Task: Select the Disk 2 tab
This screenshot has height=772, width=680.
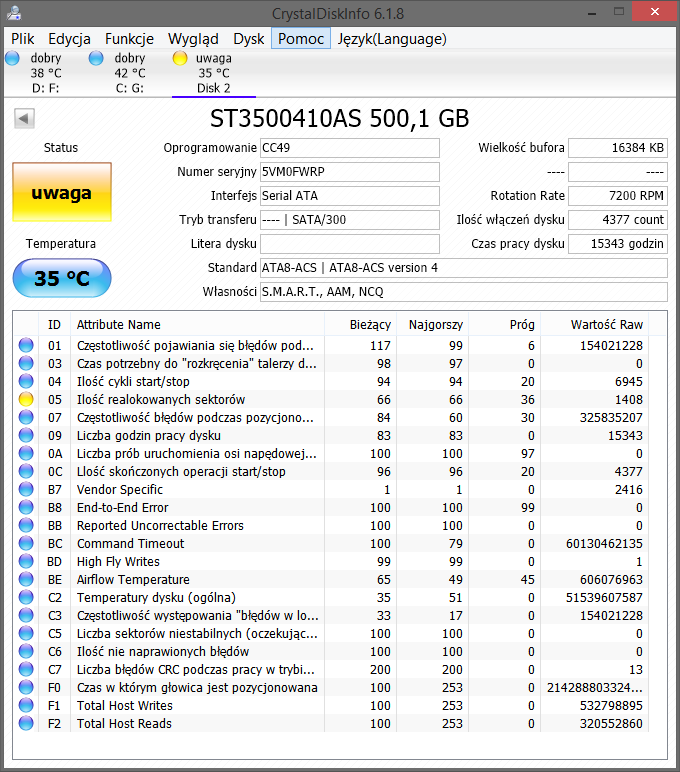Action: pyautogui.click(x=214, y=73)
